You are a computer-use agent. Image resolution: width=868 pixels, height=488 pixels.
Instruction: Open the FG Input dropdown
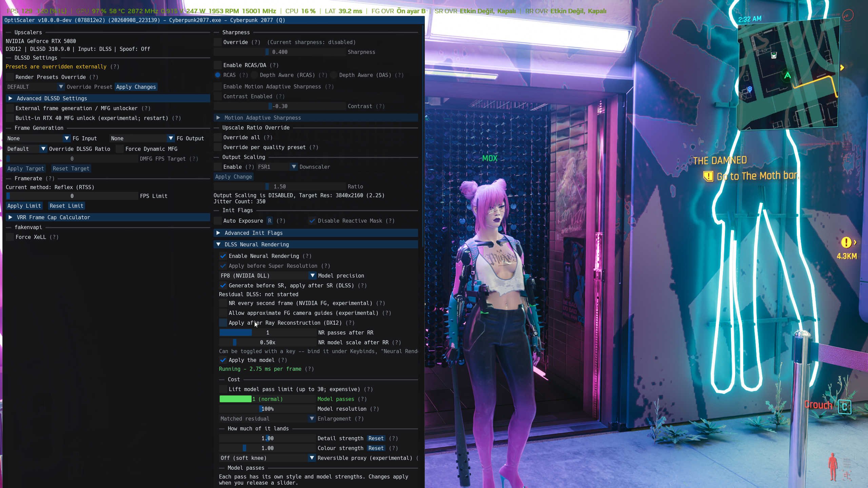coord(38,138)
